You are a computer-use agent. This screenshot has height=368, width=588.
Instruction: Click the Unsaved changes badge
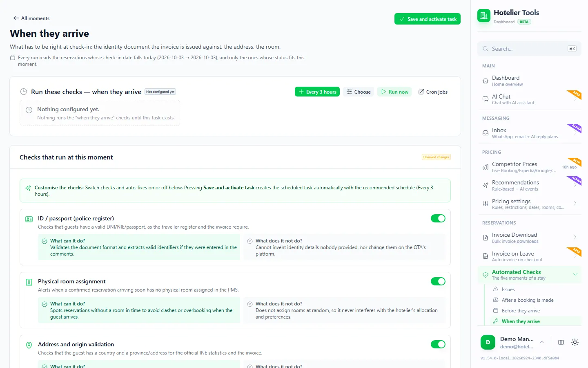pyautogui.click(x=436, y=157)
